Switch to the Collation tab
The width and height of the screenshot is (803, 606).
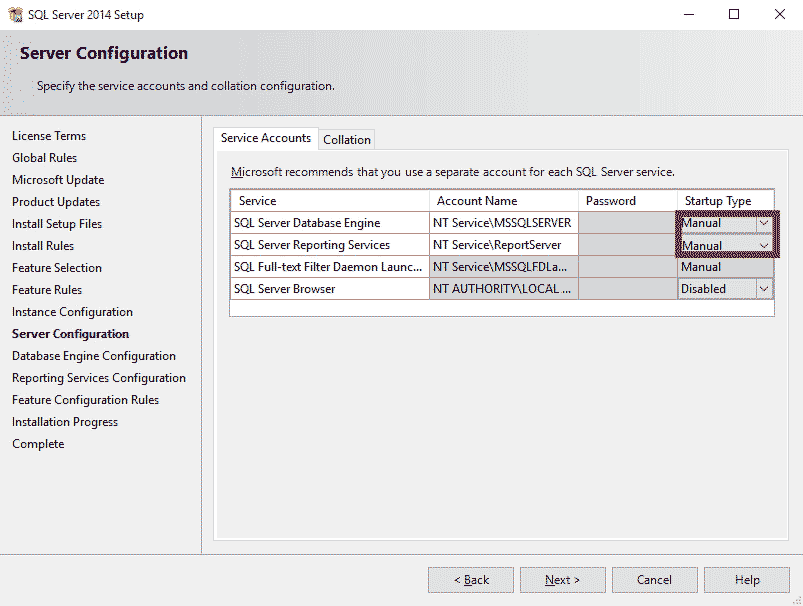coord(347,139)
